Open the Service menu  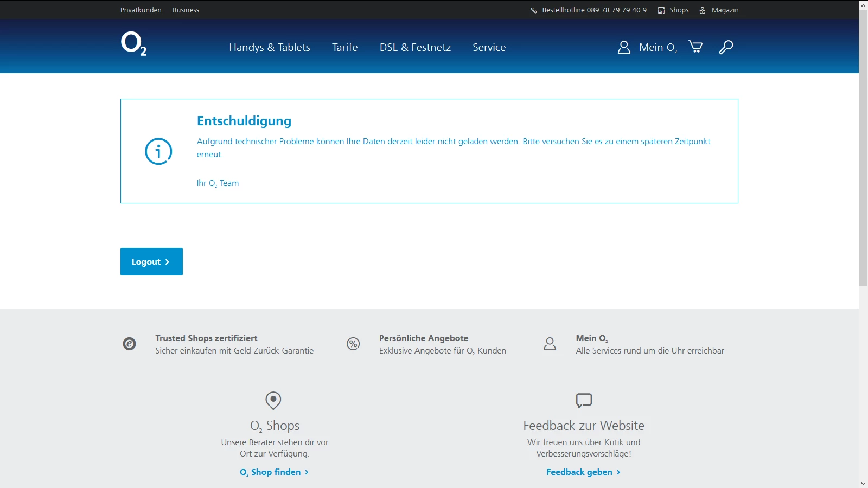coord(489,47)
